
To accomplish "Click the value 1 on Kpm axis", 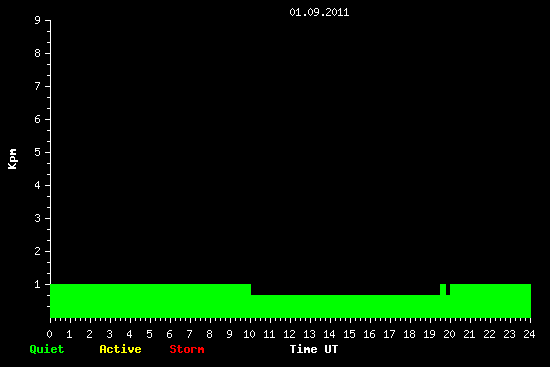I will click(x=38, y=284).
